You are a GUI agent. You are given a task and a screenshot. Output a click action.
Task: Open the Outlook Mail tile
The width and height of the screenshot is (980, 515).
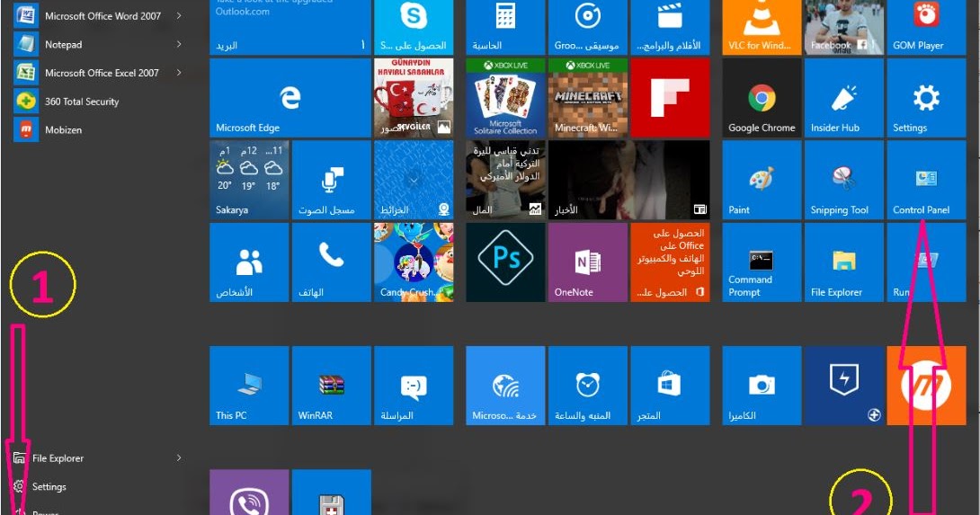point(290,28)
